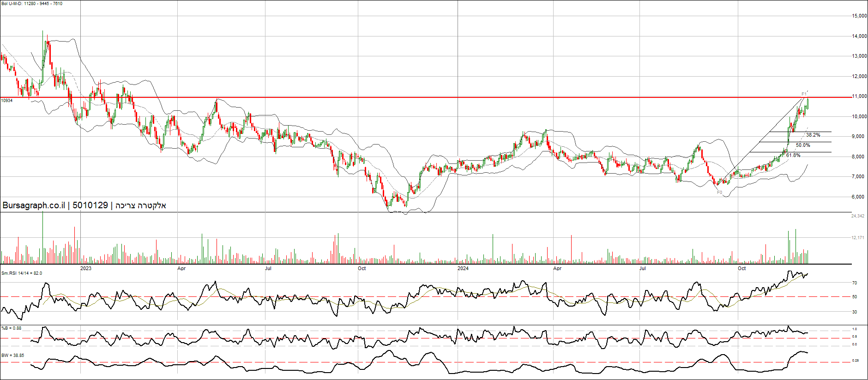Select the Oct label of year 2023

[362, 268]
